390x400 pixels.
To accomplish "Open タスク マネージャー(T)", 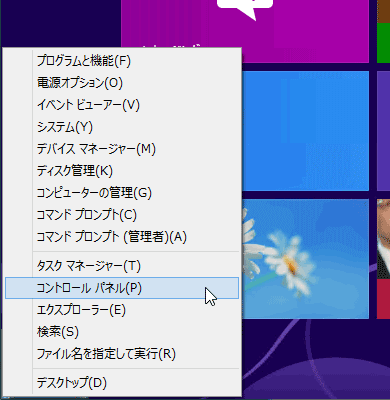I will 122,266.
